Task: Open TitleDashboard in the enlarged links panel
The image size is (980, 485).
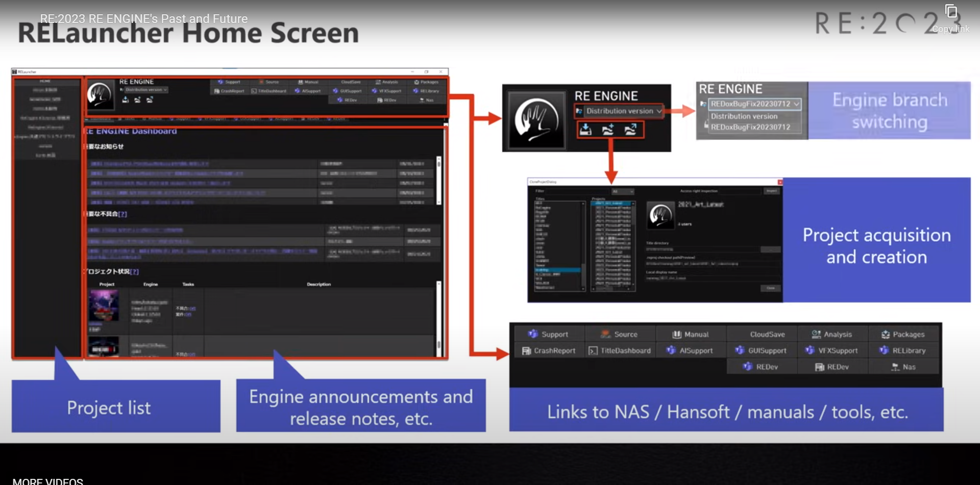Action: (619, 350)
